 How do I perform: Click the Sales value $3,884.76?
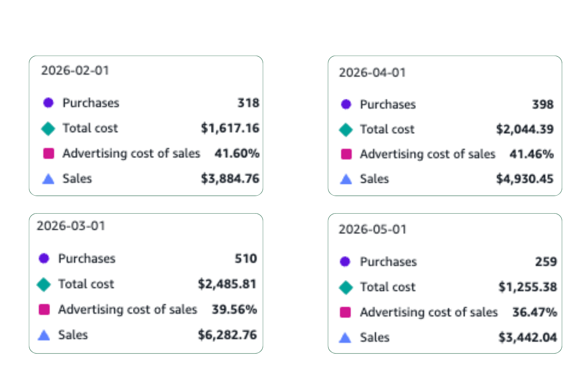pyautogui.click(x=230, y=179)
